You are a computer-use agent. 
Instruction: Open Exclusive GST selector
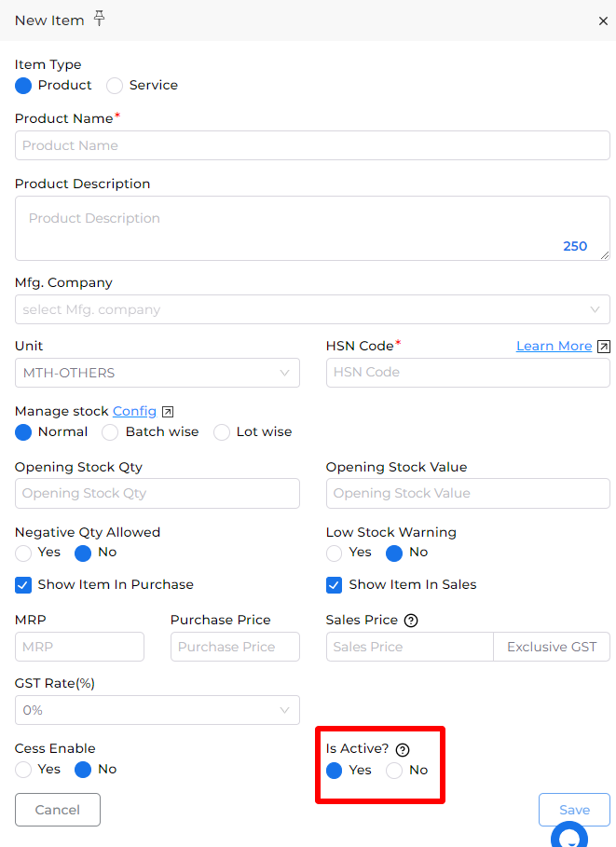(x=552, y=647)
